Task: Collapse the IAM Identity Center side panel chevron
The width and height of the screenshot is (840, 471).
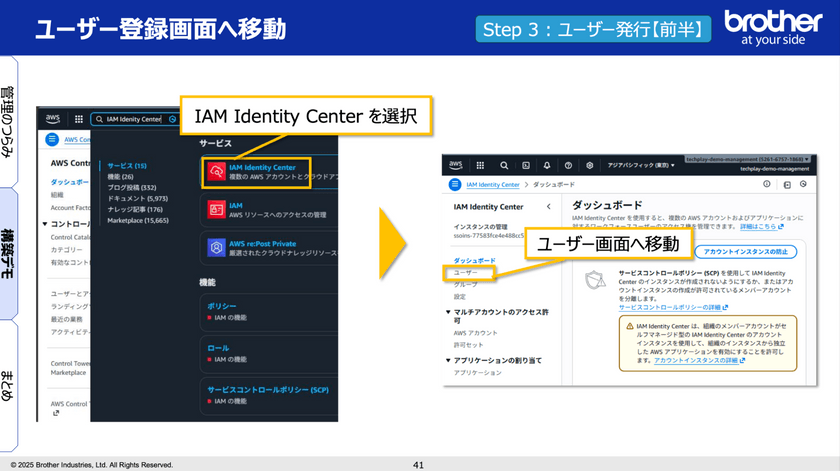Action: pyautogui.click(x=547, y=207)
